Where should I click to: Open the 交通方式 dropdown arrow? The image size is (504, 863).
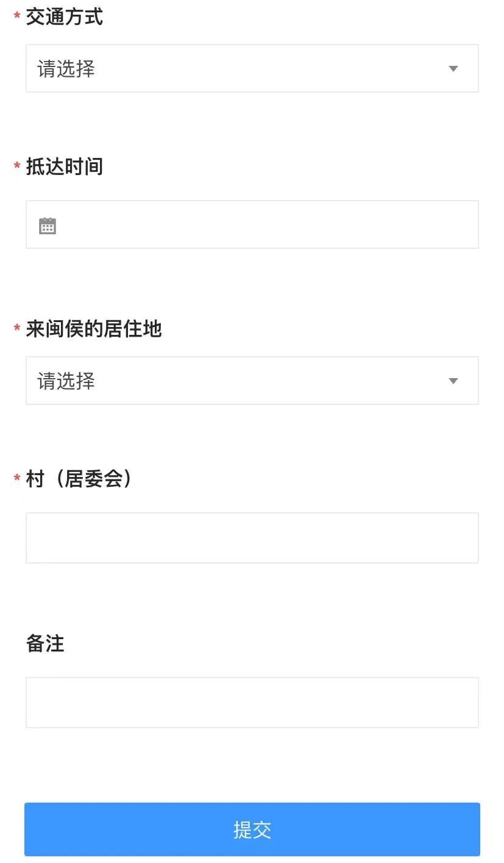pyautogui.click(x=453, y=69)
